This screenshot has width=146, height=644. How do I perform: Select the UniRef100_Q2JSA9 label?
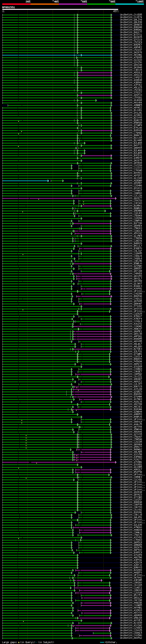click(131, 178)
